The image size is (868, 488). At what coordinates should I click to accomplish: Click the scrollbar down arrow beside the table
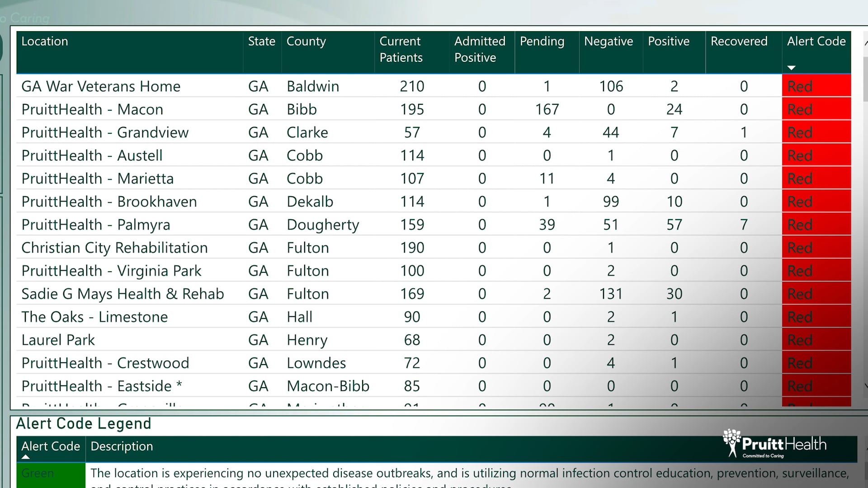coord(866,385)
